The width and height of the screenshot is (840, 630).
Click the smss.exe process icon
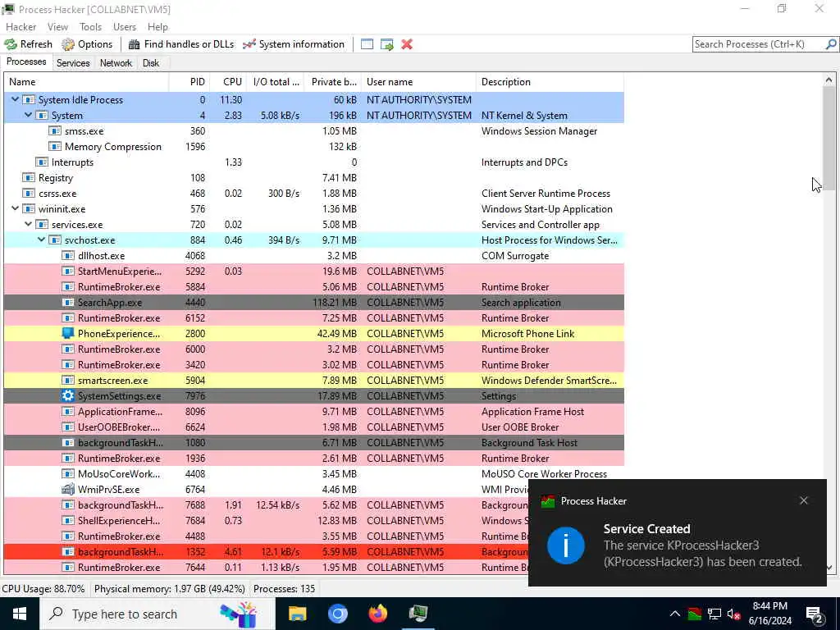tap(55, 130)
